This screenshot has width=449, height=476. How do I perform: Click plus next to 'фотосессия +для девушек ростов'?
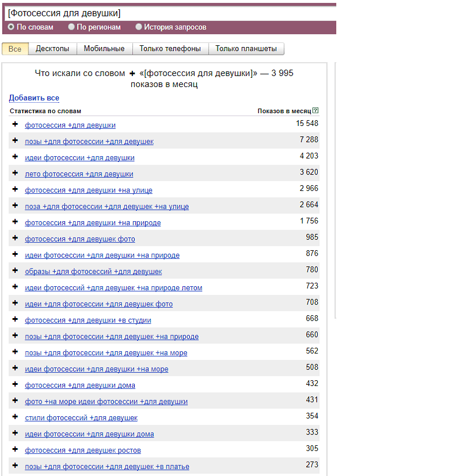15,449
